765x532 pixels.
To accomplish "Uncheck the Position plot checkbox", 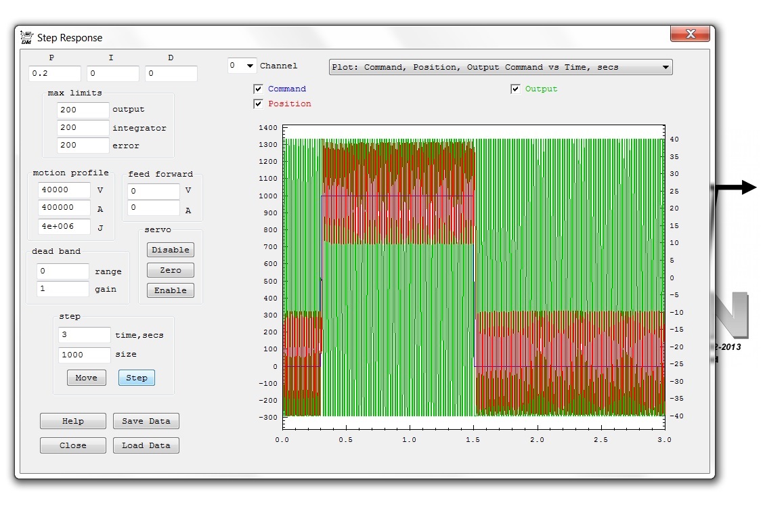I will click(x=258, y=104).
